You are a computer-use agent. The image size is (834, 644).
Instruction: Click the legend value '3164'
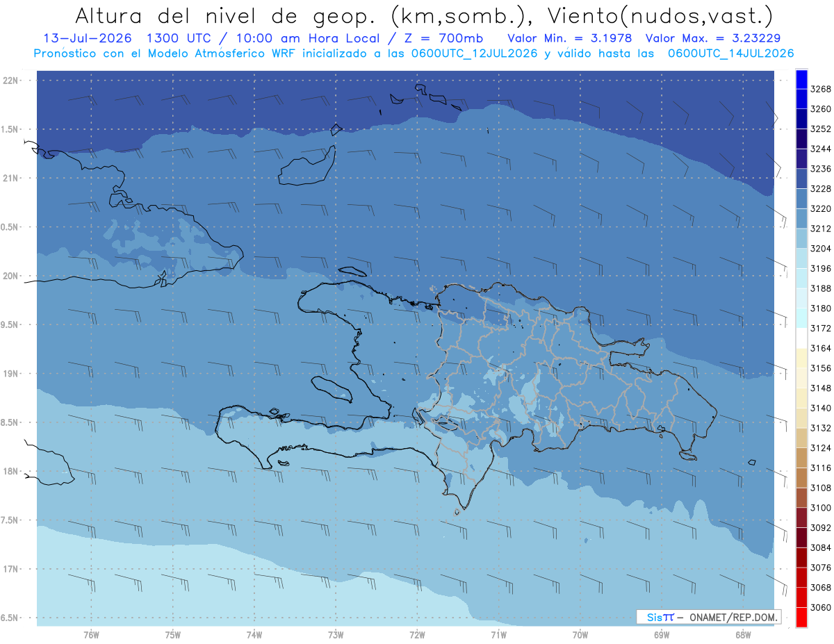pyautogui.click(x=821, y=348)
